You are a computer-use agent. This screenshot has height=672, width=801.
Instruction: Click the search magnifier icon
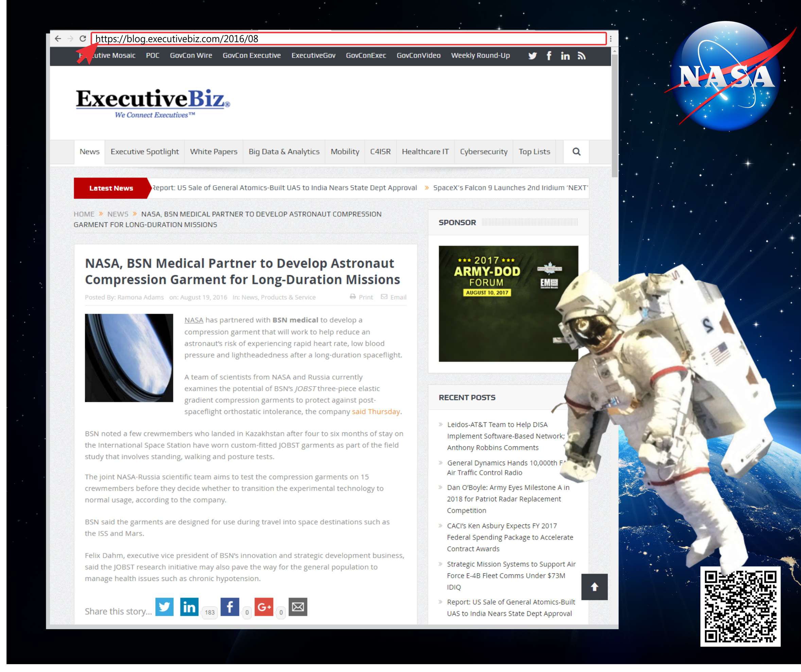tap(576, 152)
